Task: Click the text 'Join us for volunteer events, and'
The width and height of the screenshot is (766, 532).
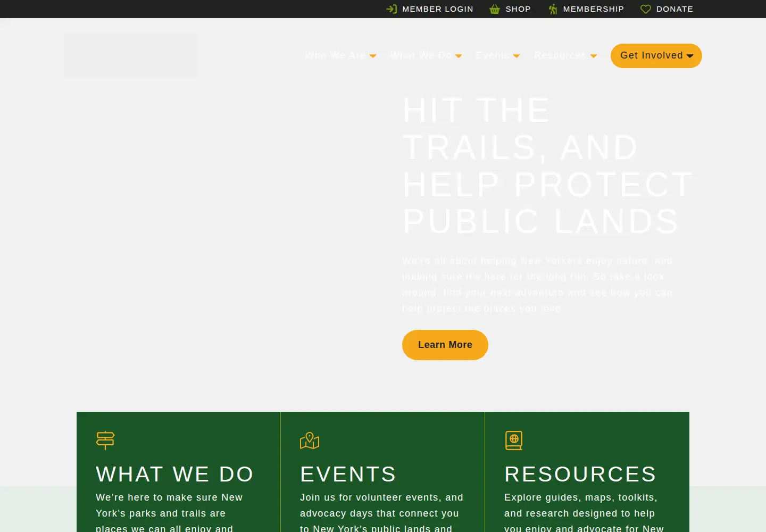Action: tap(381, 497)
